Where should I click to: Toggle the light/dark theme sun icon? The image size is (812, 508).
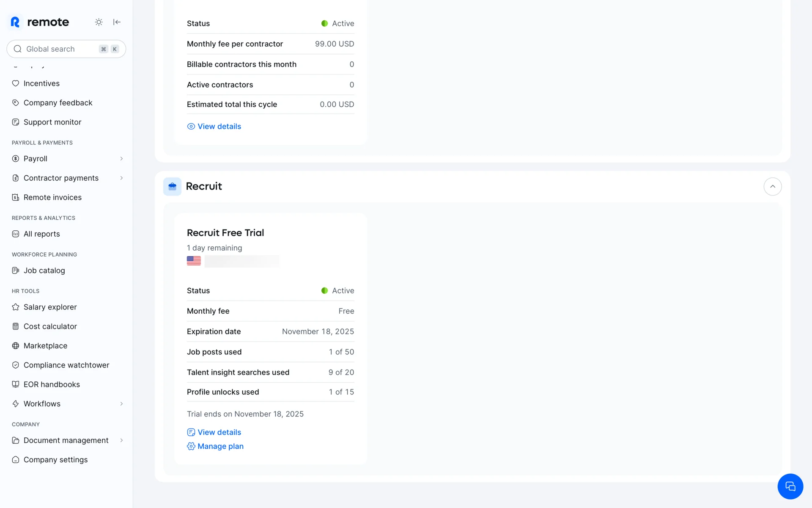pyautogui.click(x=99, y=22)
